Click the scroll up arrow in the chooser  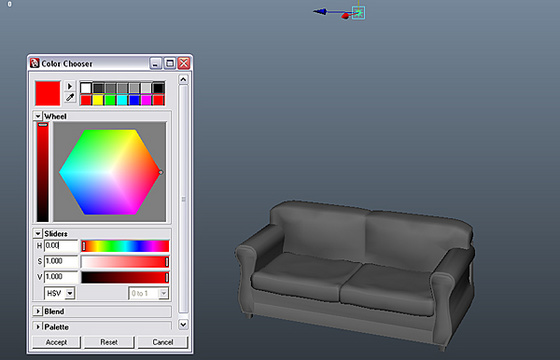point(183,79)
